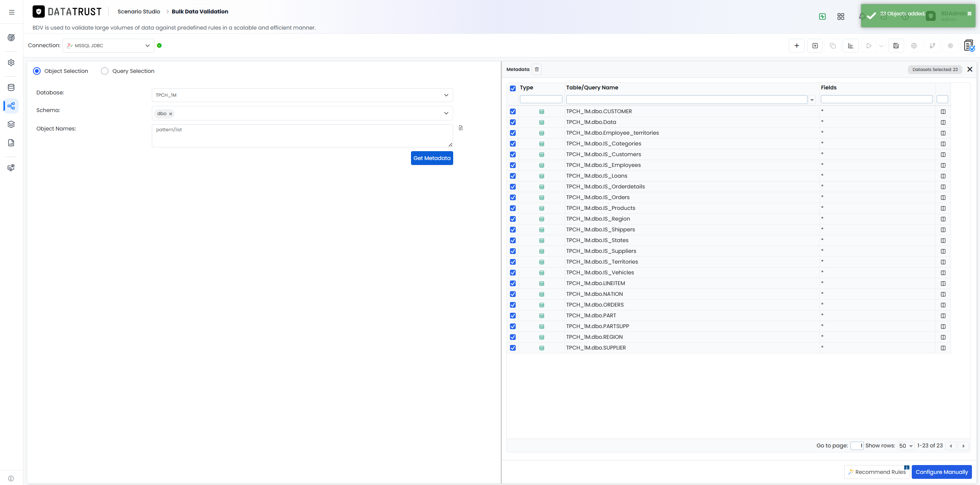This screenshot has width=980, height=485.
Task: Go to Scenario Studio breadcrumb
Action: point(139,12)
